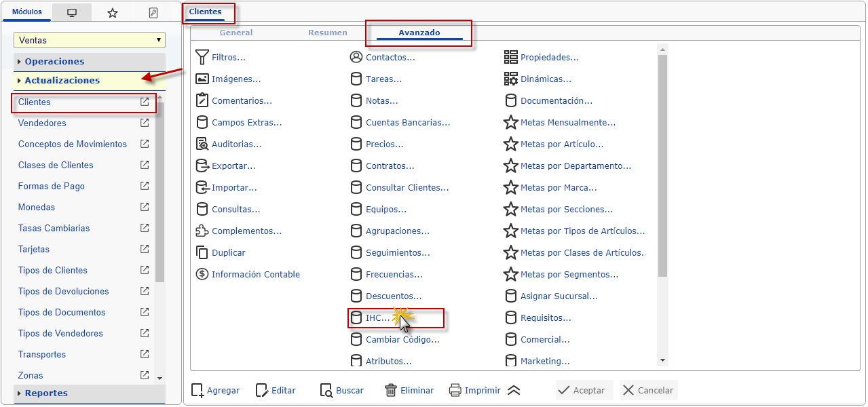Expand the Actualizaciones section
Screen dimensions: 868x407
[x=90, y=80]
